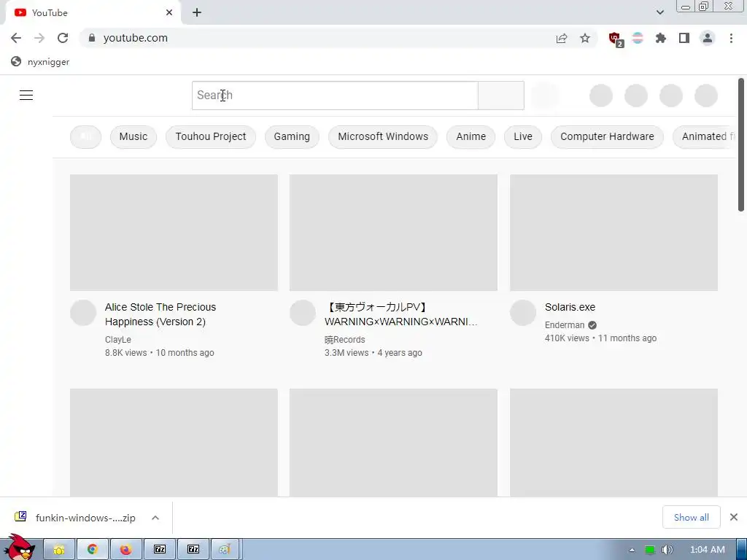Search tabs dropdown arrow
This screenshot has height=560, width=747.
click(659, 12)
